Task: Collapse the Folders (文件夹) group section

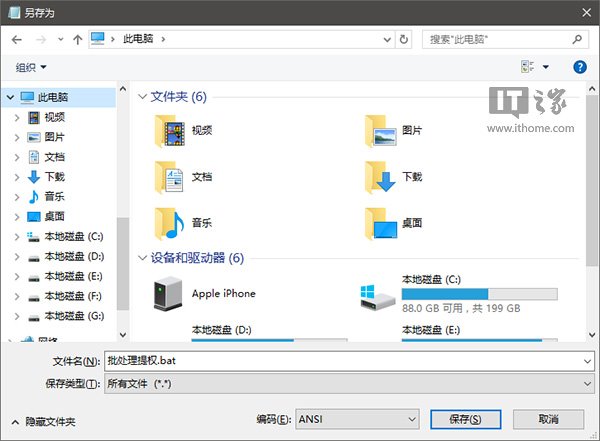Action: 142,97
